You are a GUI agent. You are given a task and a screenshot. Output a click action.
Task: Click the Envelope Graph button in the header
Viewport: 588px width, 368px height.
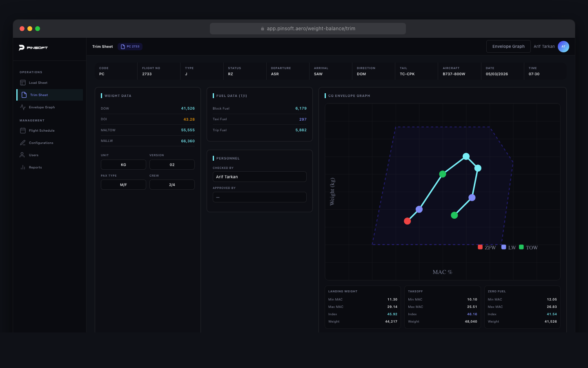coord(508,46)
